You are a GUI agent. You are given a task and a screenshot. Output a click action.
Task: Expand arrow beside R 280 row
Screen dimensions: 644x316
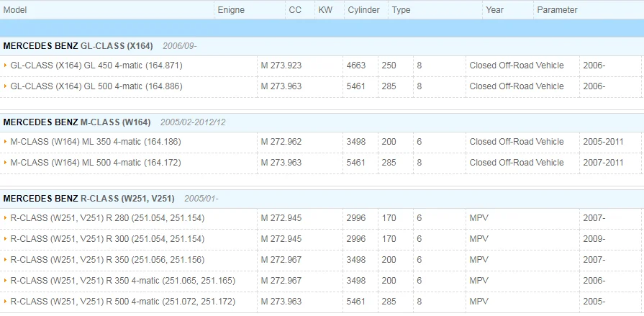(5, 218)
